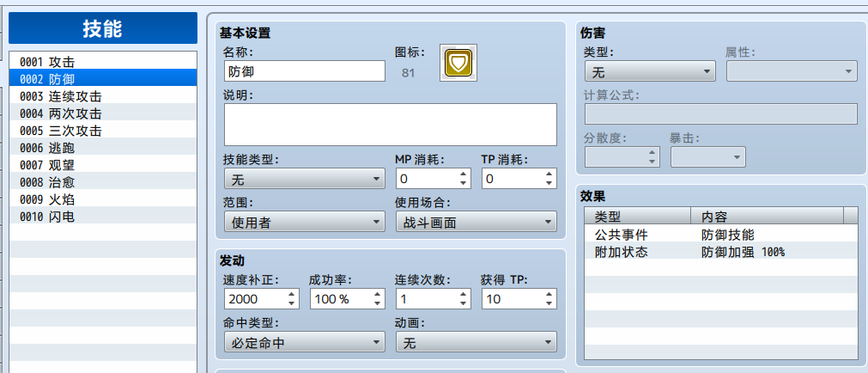
Task: Decrease 连续次数 with down arrow
Action: (463, 303)
